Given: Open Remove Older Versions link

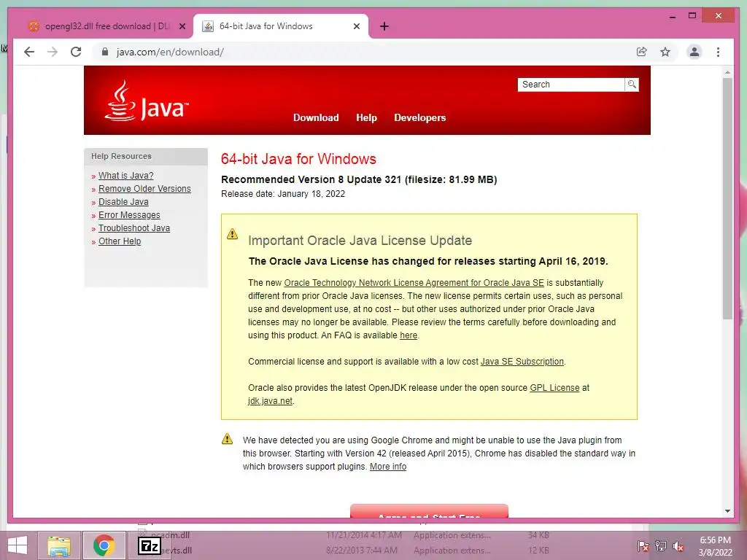Looking at the screenshot, I should [144, 189].
